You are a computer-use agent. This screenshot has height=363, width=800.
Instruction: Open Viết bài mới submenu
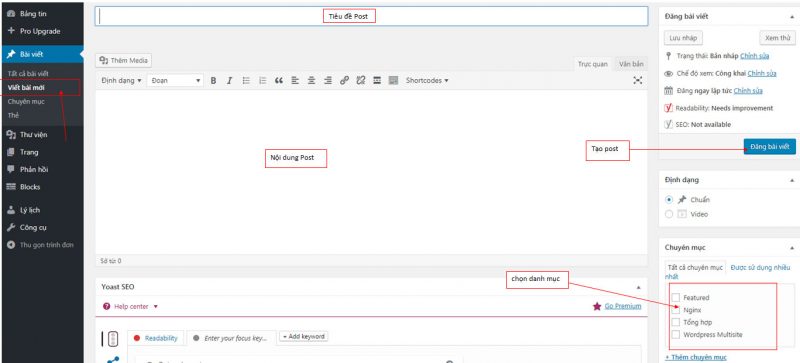coord(27,87)
